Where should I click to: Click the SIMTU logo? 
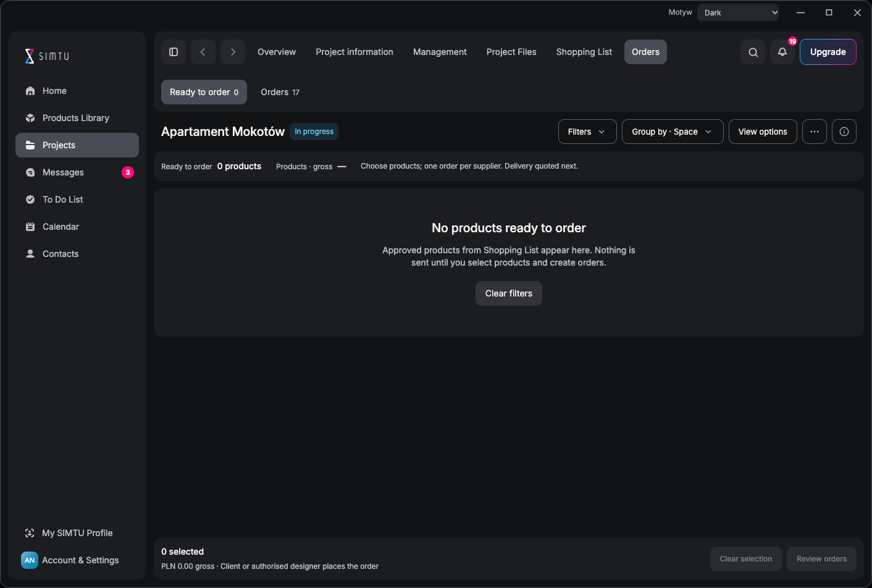47,56
